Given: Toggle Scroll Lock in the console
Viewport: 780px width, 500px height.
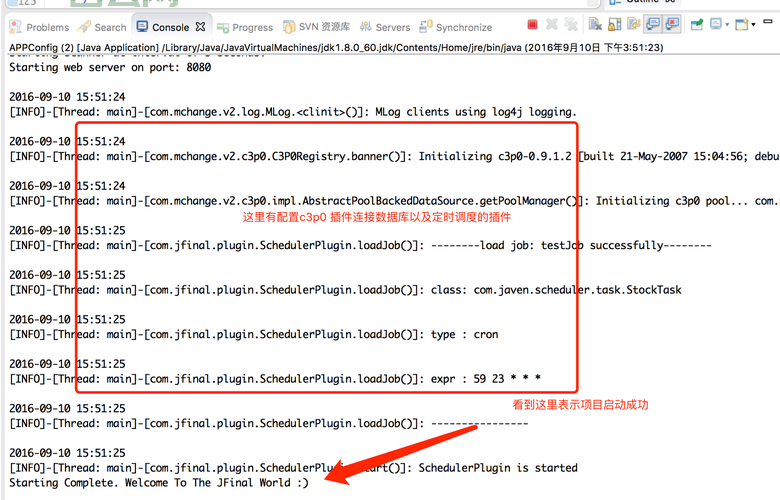Looking at the screenshot, I should [614, 24].
